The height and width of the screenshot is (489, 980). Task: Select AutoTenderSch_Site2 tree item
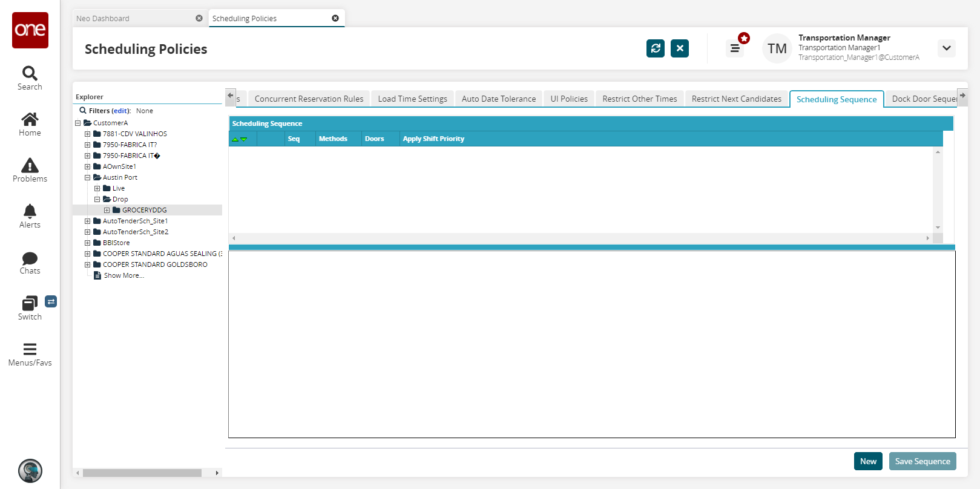(x=136, y=232)
